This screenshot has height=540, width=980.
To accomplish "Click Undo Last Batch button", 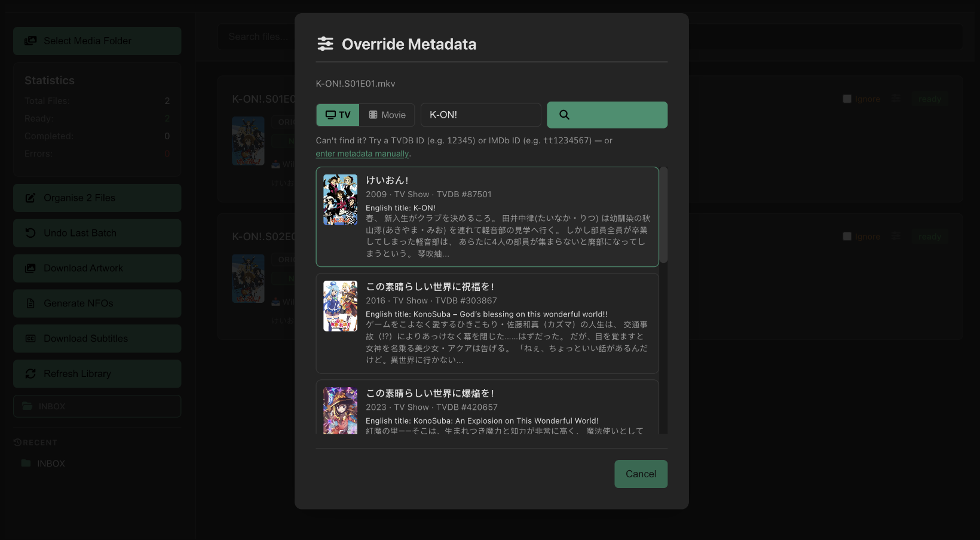I will (97, 233).
